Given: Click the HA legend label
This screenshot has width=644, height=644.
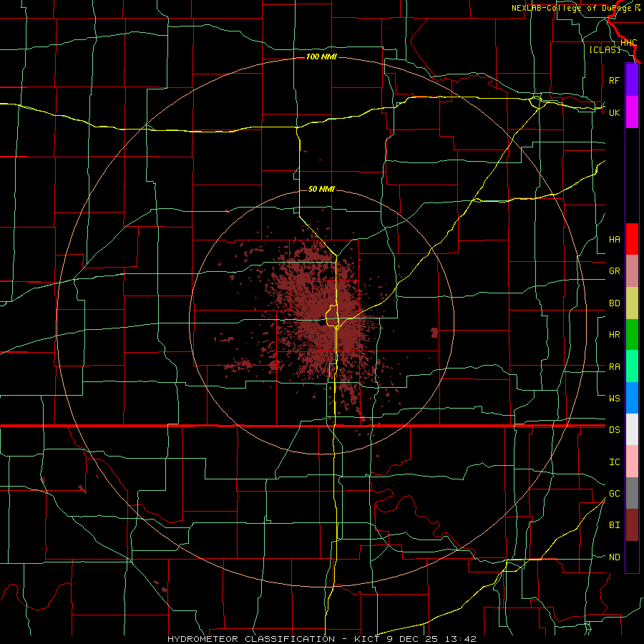Looking at the screenshot, I should [614, 239].
